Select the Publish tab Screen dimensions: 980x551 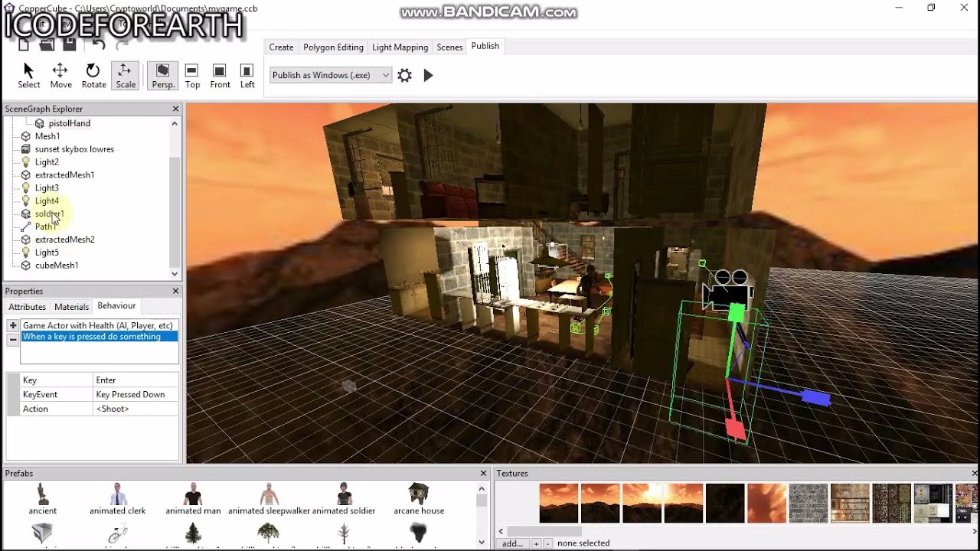coord(485,46)
